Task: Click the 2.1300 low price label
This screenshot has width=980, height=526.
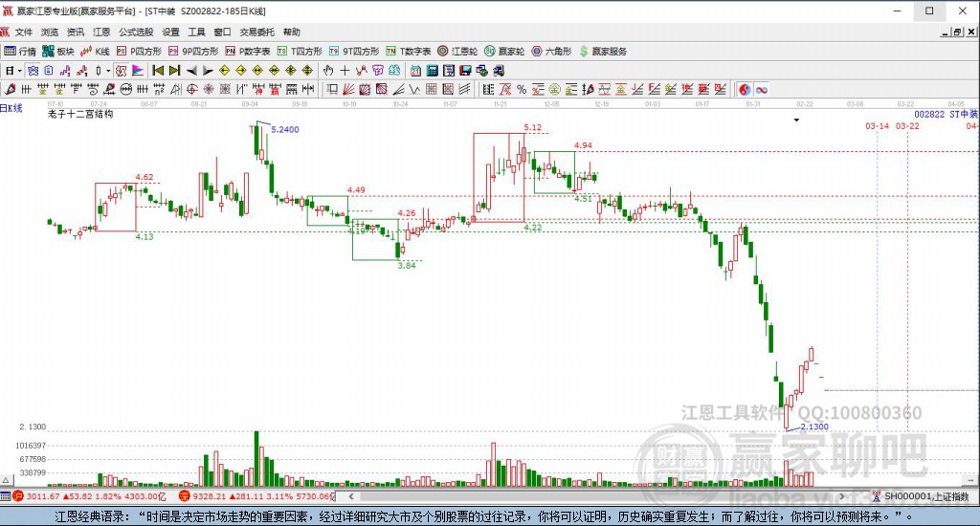Action: (x=814, y=427)
